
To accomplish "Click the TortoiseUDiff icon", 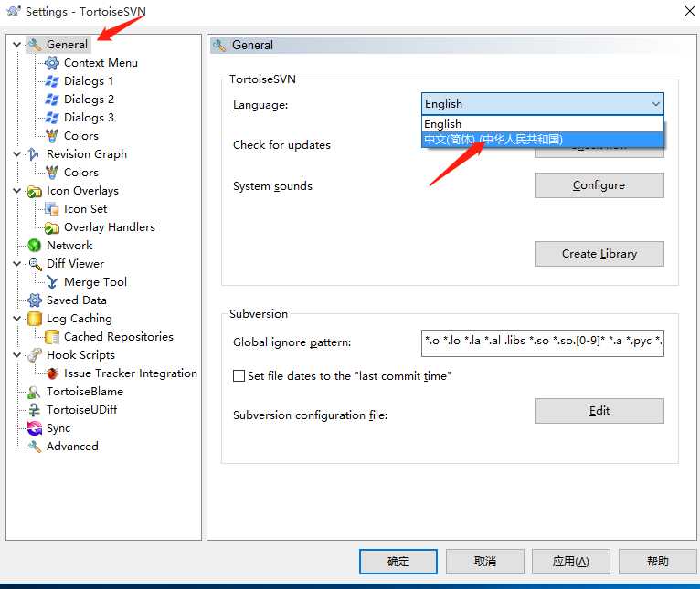I will click(34, 410).
